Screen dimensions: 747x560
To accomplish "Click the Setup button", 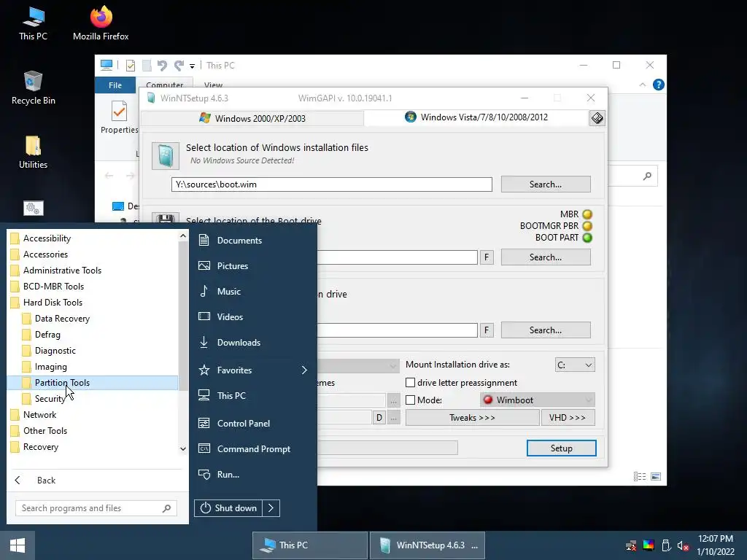I will pyautogui.click(x=561, y=448).
